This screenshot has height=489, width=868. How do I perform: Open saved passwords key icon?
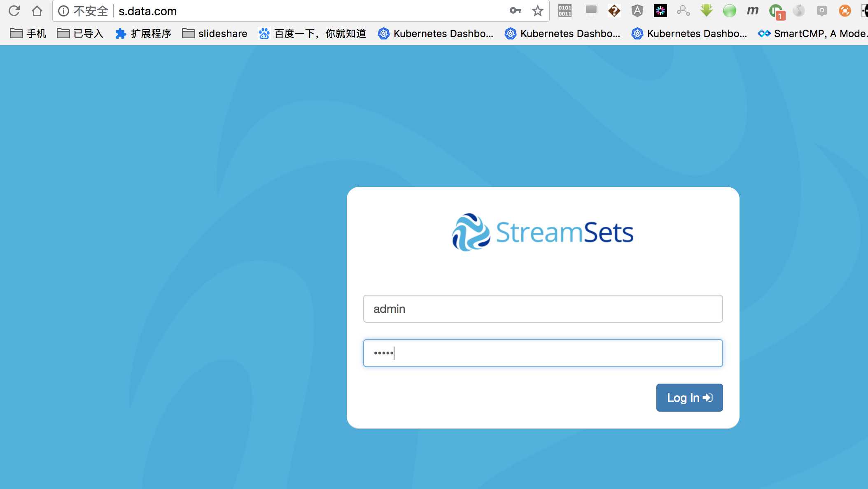click(515, 11)
